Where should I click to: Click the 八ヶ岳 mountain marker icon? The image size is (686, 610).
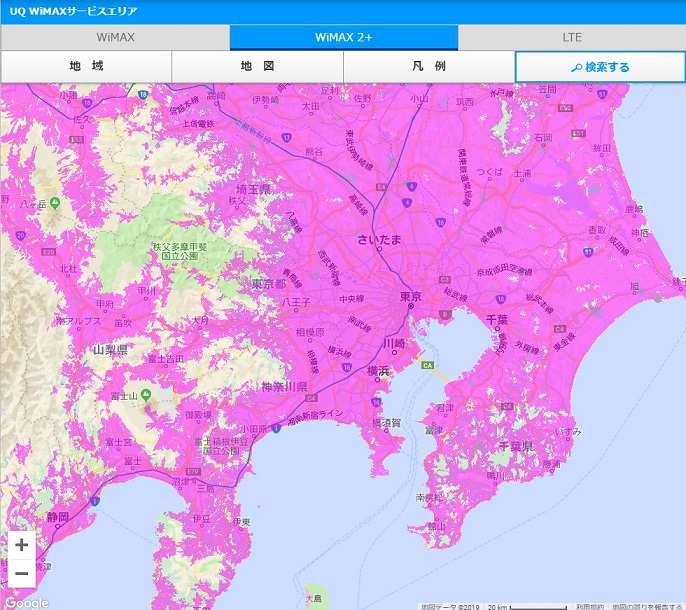55,203
